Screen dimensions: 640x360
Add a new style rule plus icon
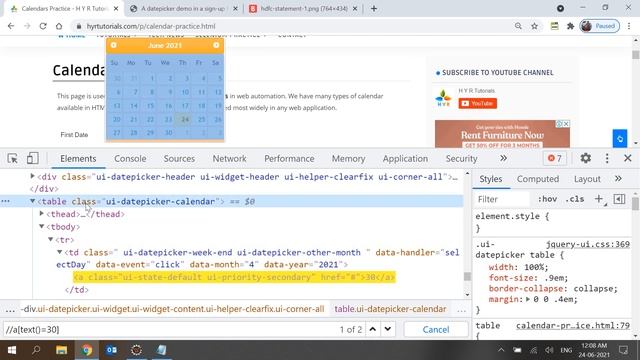[599, 199]
